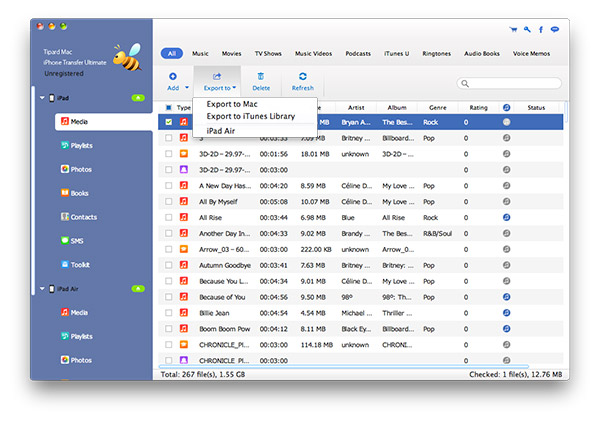The image size is (600, 422).
Task: Open Contacts in the sidebar
Action: tap(79, 217)
